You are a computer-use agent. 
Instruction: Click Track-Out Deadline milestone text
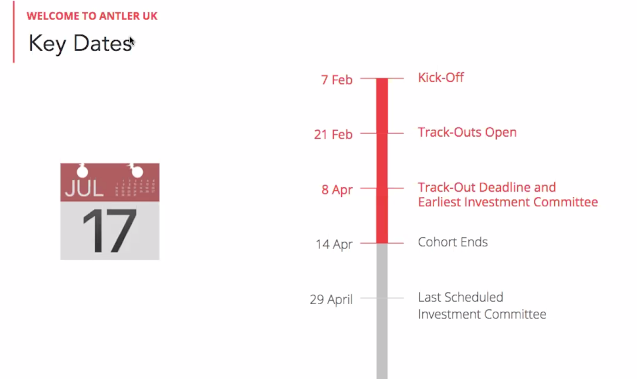(487, 187)
